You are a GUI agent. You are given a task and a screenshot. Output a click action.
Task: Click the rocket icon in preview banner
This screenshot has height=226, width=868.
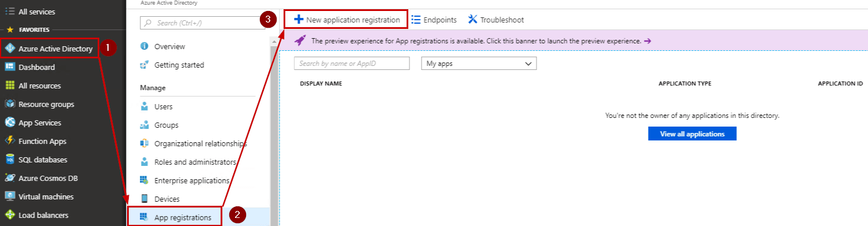[x=300, y=41]
